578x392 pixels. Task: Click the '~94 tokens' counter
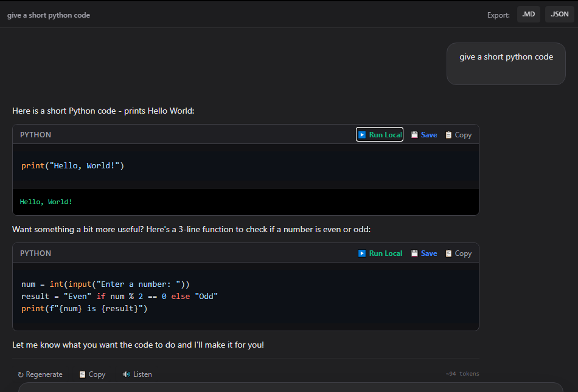coord(462,374)
